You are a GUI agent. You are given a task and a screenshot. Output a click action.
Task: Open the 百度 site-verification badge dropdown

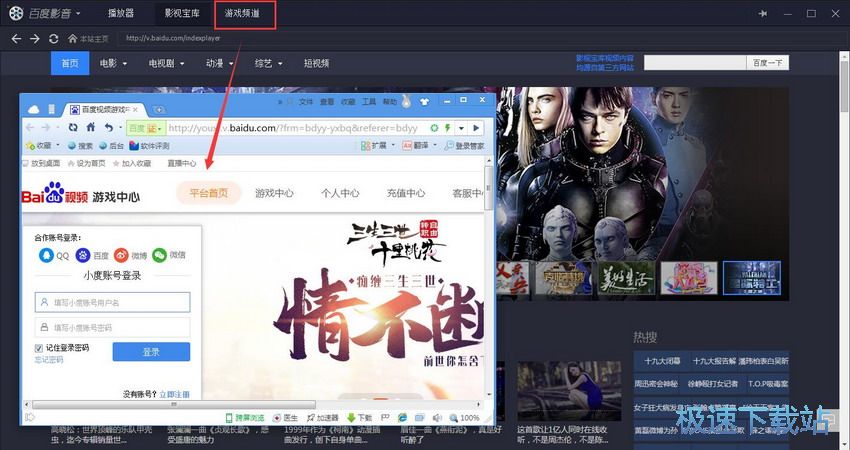(145, 128)
